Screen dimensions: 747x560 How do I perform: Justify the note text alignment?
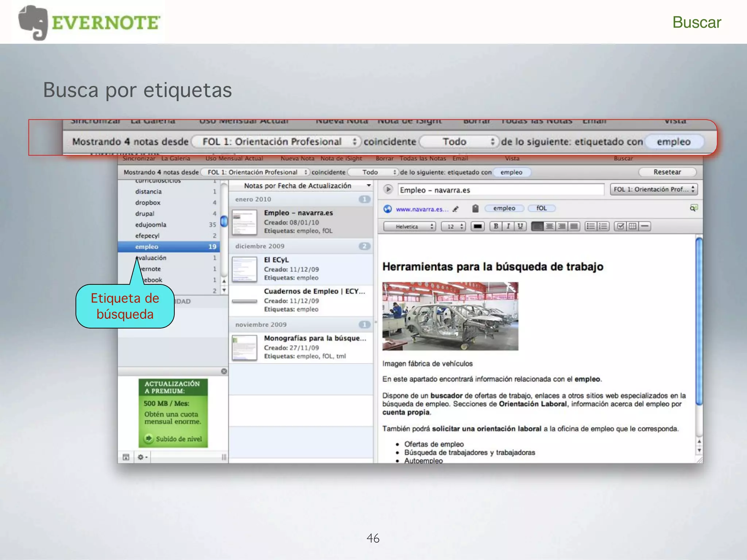574,226
